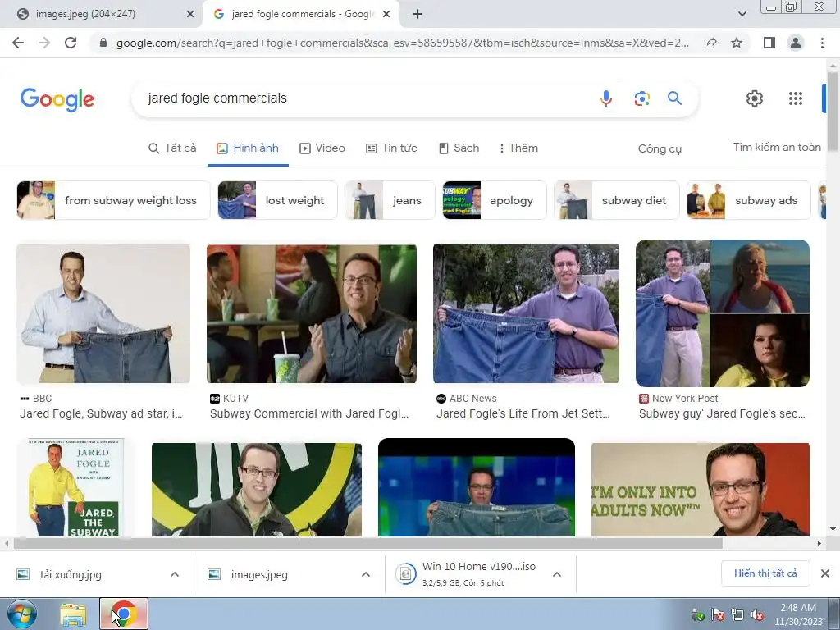Click the Chrome icon in the taskbar
The width and height of the screenshot is (840, 630).
pyautogui.click(x=124, y=614)
